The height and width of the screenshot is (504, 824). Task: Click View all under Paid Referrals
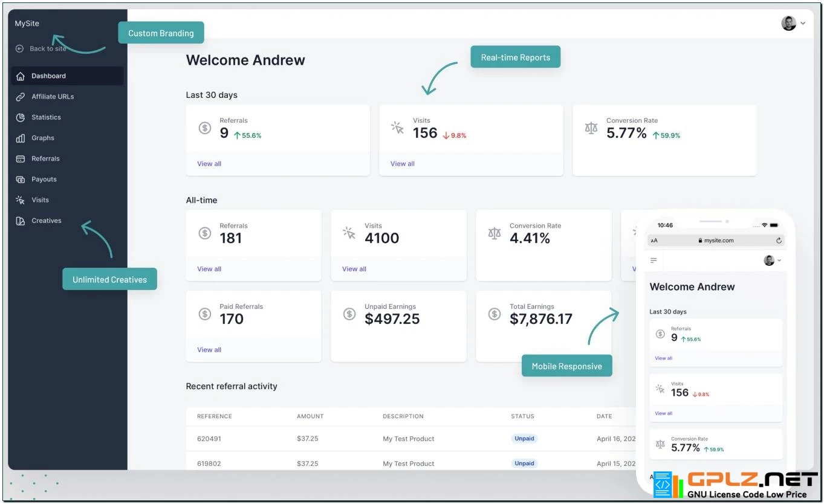click(209, 349)
